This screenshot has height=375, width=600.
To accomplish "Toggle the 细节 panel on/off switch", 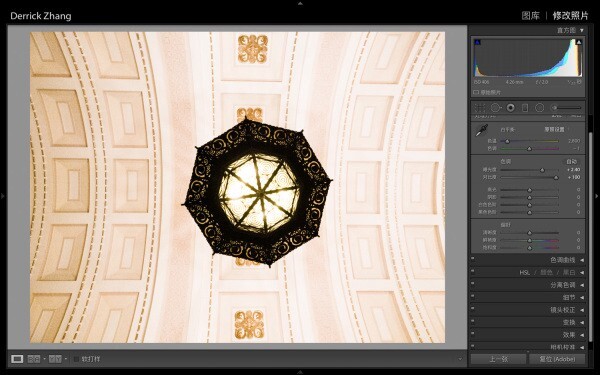I will tap(473, 295).
